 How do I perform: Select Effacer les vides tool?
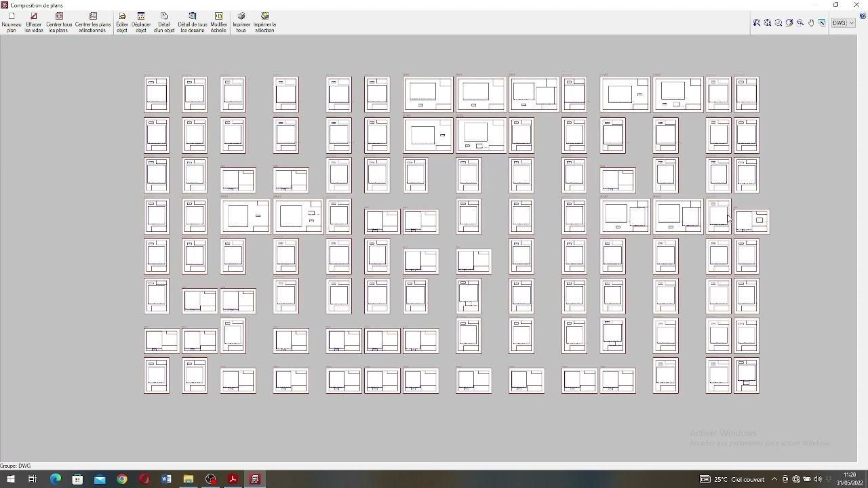click(x=34, y=22)
